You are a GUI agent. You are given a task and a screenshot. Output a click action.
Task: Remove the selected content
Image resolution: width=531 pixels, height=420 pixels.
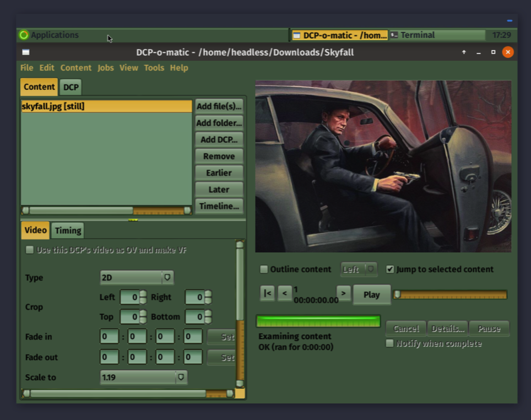tap(219, 156)
